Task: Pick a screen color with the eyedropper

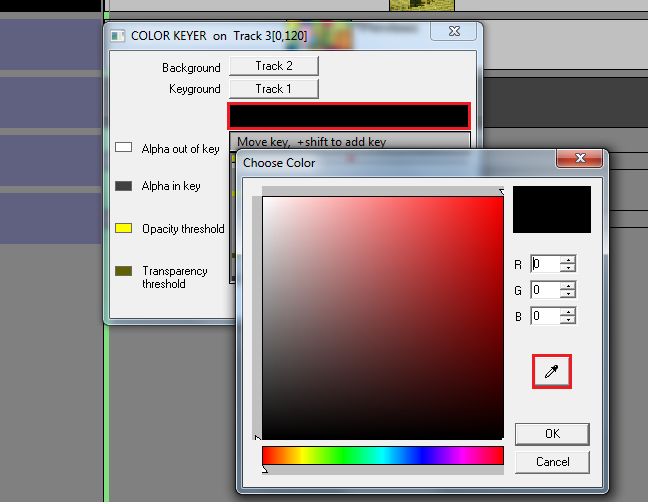Action: coord(552,371)
